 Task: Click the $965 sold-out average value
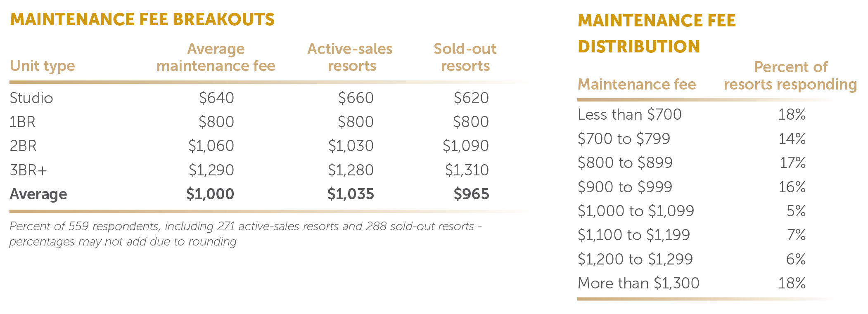(x=471, y=194)
